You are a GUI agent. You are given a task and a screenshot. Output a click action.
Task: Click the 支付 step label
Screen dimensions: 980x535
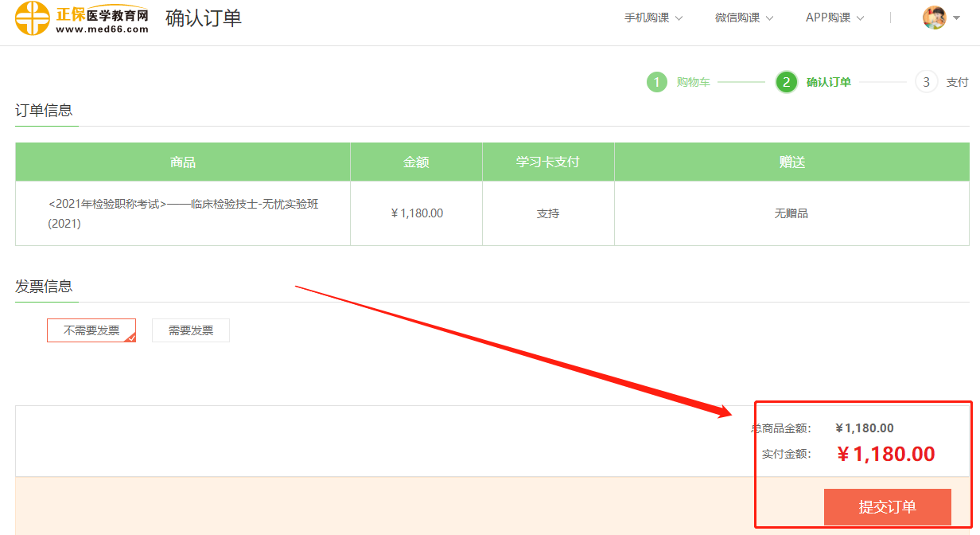(957, 82)
